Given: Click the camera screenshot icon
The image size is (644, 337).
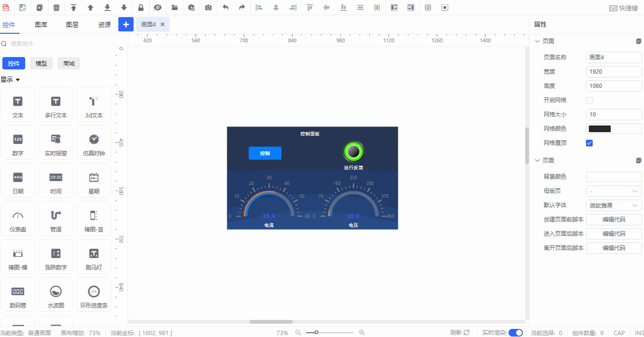Looking at the screenshot, I should click(208, 8).
